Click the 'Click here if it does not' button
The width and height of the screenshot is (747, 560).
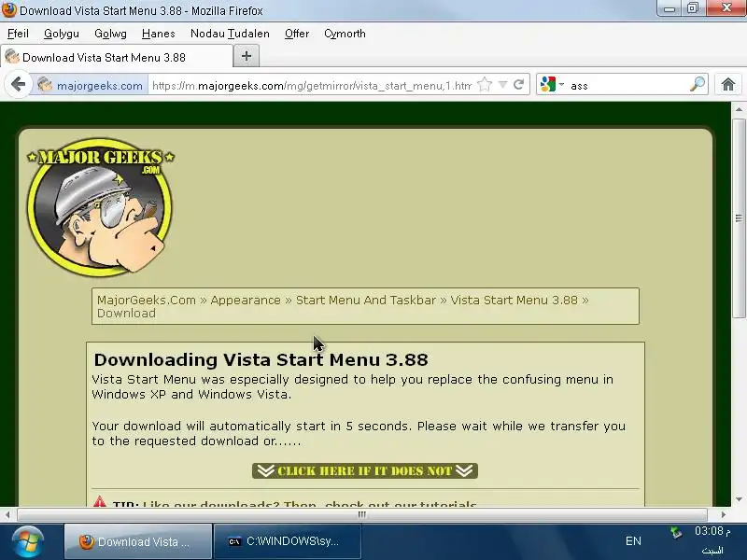coord(365,470)
